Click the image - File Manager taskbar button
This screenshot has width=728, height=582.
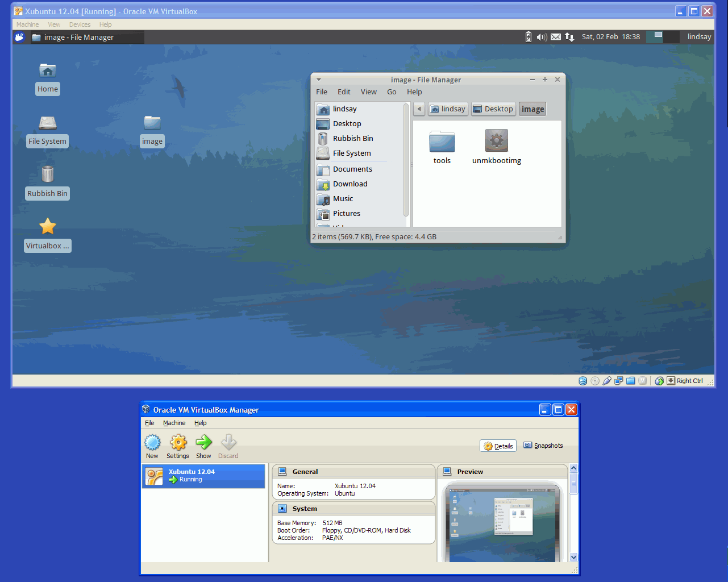[x=86, y=37]
